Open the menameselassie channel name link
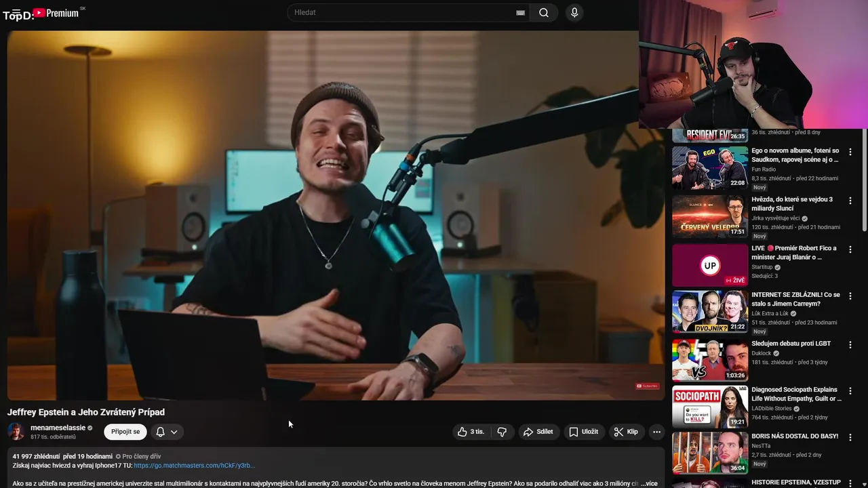Viewport: 868px width, 488px height. click(x=58, y=428)
